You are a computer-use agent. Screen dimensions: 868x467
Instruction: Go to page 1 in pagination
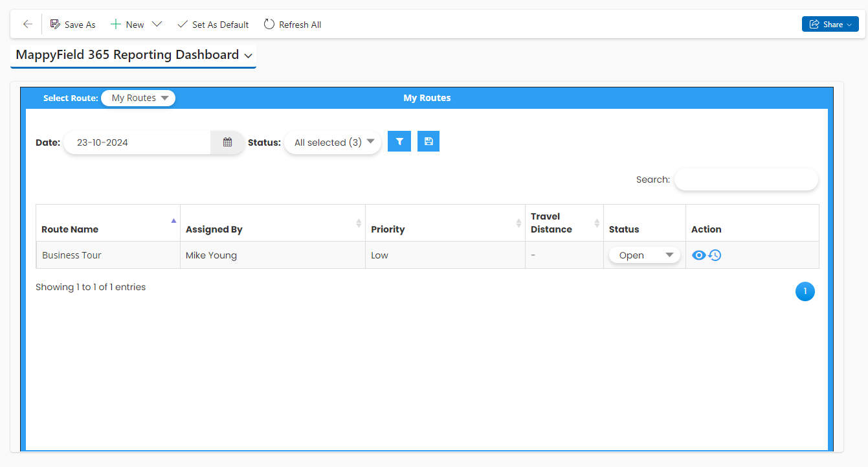tap(805, 291)
